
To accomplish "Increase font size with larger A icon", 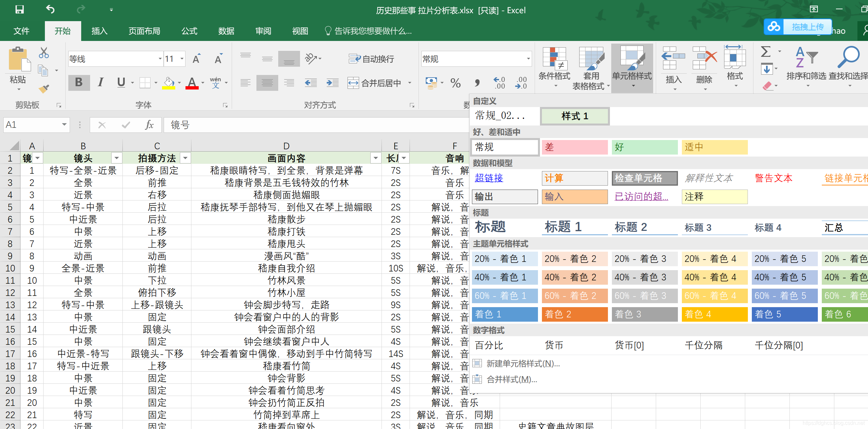I will pyautogui.click(x=196, y=59).
